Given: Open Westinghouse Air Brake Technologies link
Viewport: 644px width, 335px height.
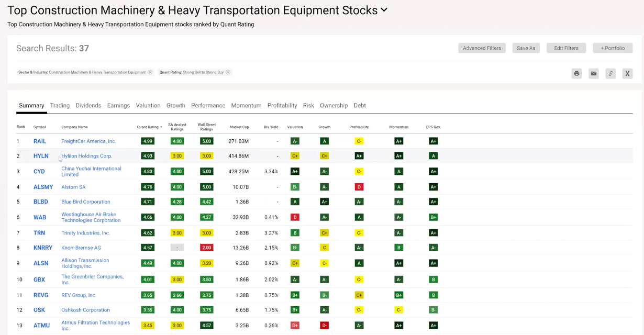Looking at the screenshot, I should (x=91, y=217).
